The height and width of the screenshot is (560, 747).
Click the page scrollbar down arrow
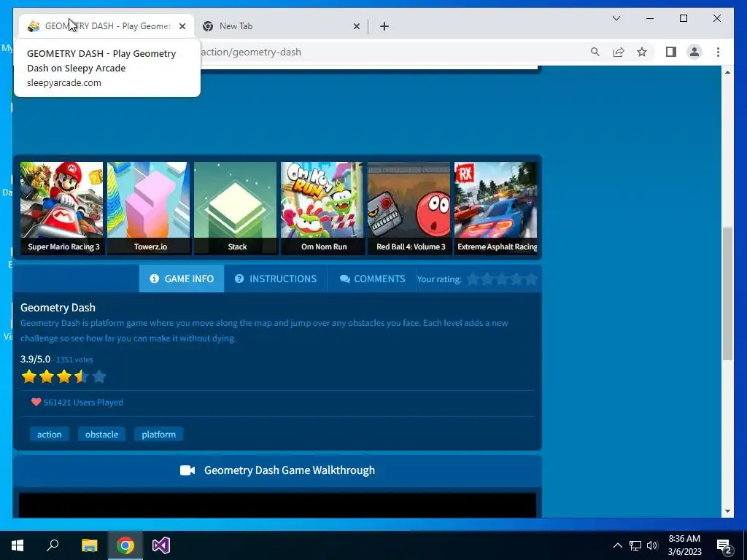click(727, 511)
